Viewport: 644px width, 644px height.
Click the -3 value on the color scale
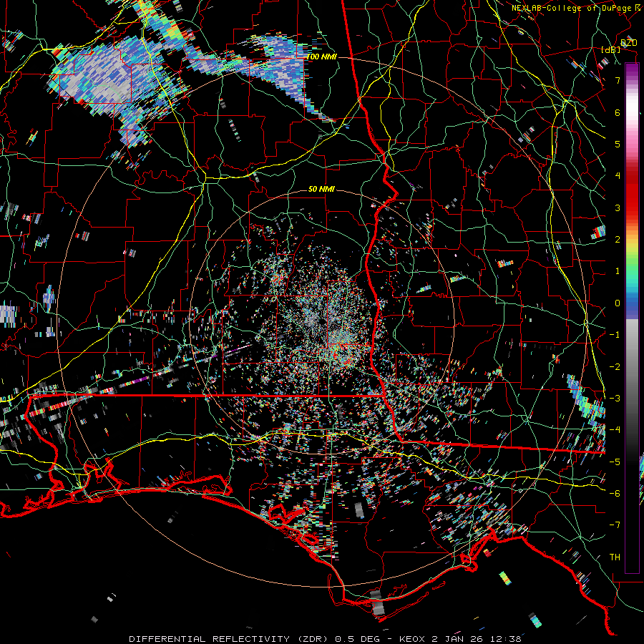[x=615, y=399]
